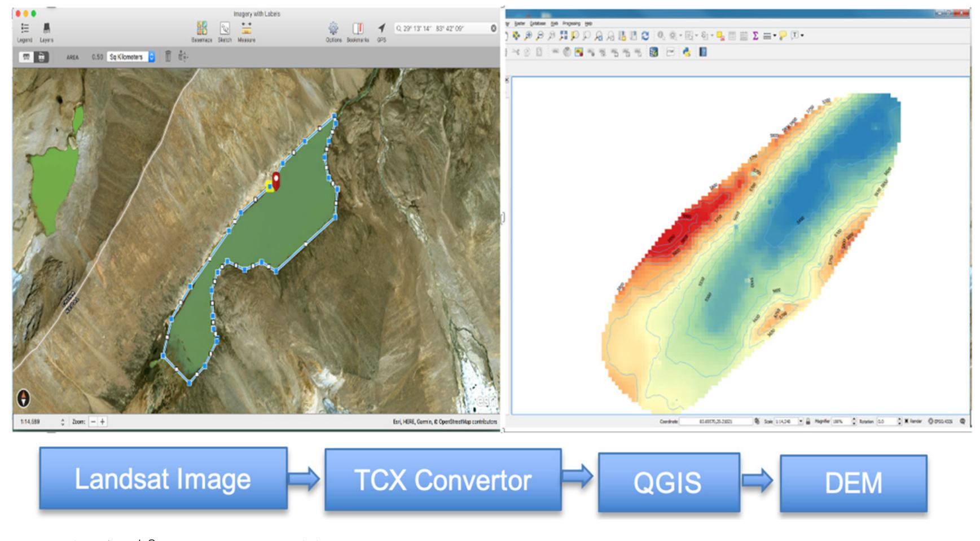Open the Basemaps picker
This screenshot has width=980, height=541.
pyautogui.click(x=203, y=28)
